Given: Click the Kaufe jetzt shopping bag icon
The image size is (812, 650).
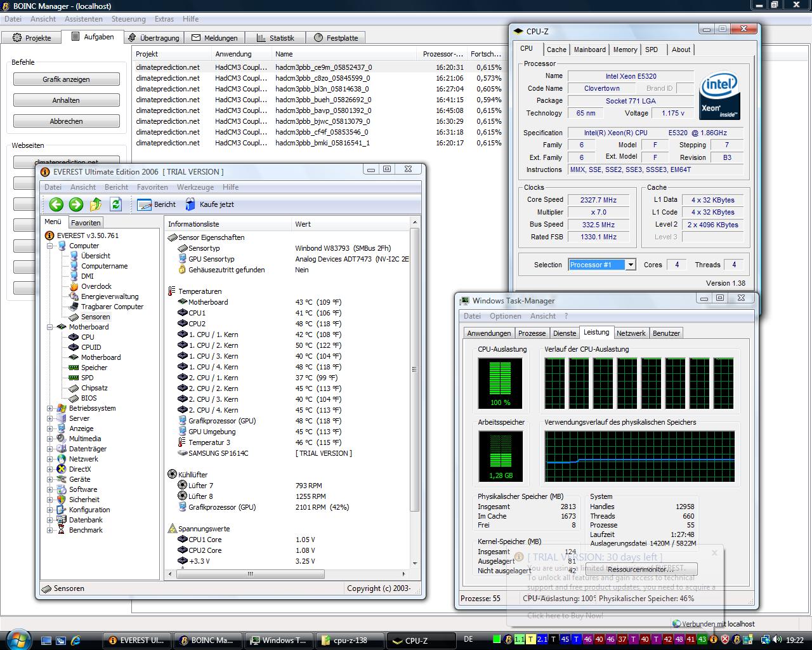Looking at the screenshot, I should [190, 204].
